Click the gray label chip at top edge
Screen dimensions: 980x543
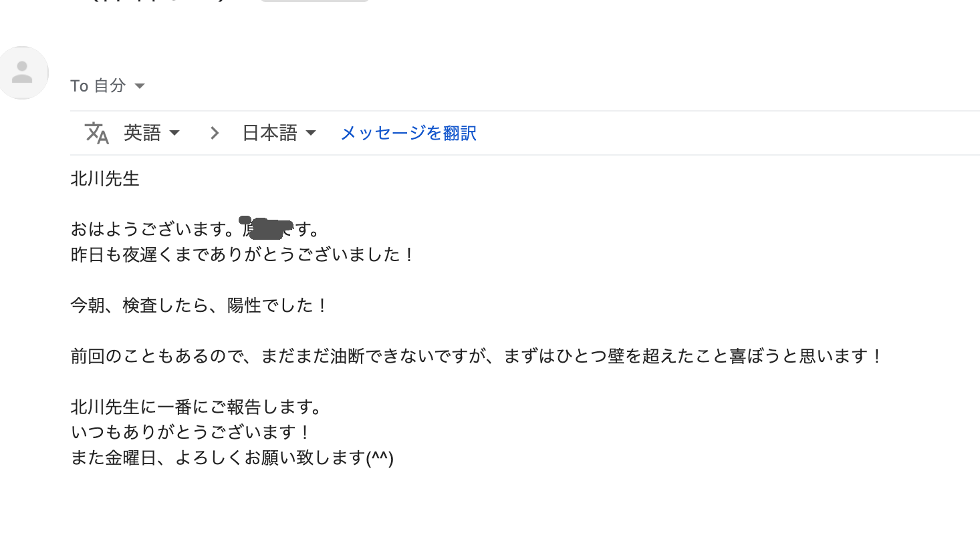click(314, 1)
